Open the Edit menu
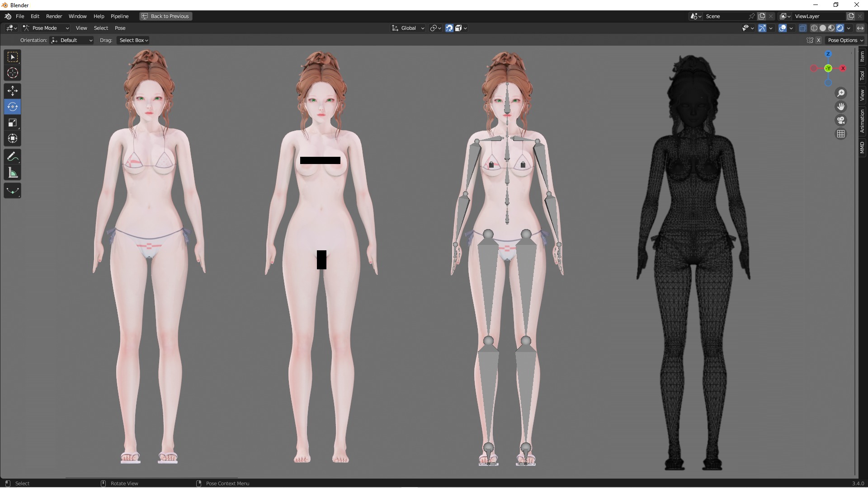Image resolution: width=868 pixels, height=488 pixels. click(35, 16)
